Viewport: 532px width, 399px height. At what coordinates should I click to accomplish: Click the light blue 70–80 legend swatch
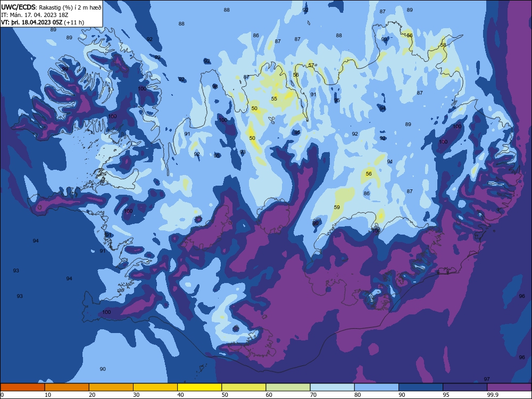point(332,387)
